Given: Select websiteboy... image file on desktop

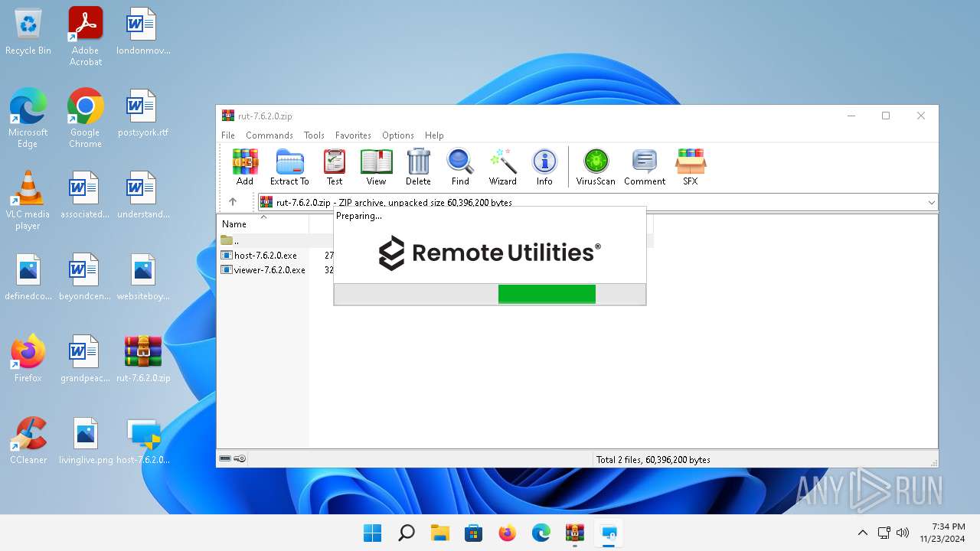Looking at the screenshot, I should click(x=143, y=277).
